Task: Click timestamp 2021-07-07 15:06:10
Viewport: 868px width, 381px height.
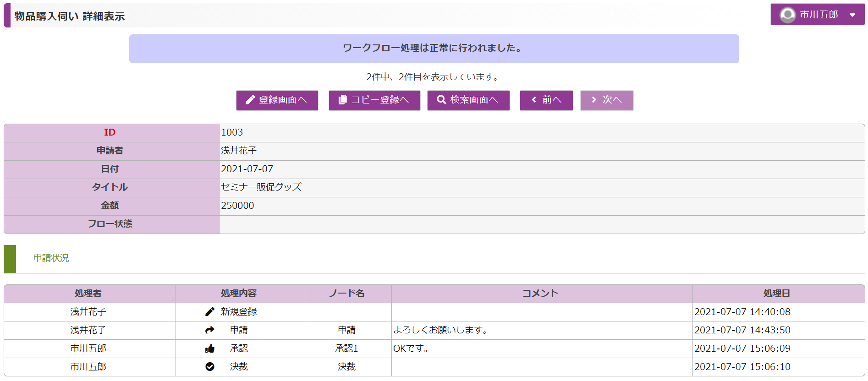Action: click(x=742, y=367)
